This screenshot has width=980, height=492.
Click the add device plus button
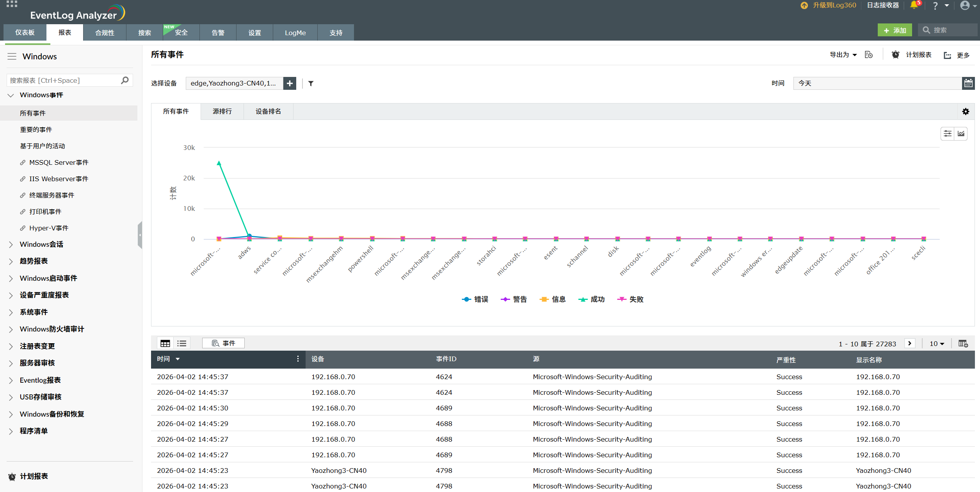pyautogui.click(x=290, y=83)
